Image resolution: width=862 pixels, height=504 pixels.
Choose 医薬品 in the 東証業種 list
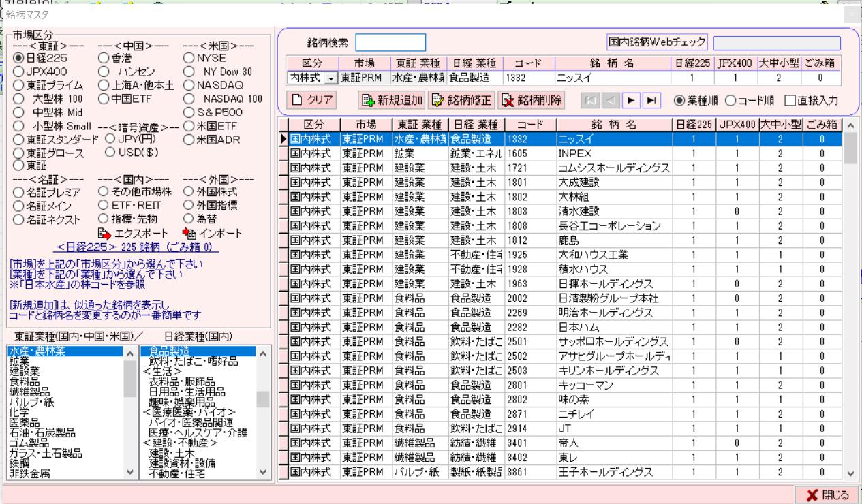pos(23,422)
